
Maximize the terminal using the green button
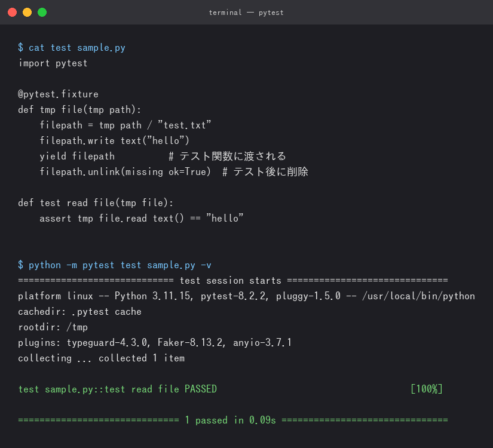[42, 13]
